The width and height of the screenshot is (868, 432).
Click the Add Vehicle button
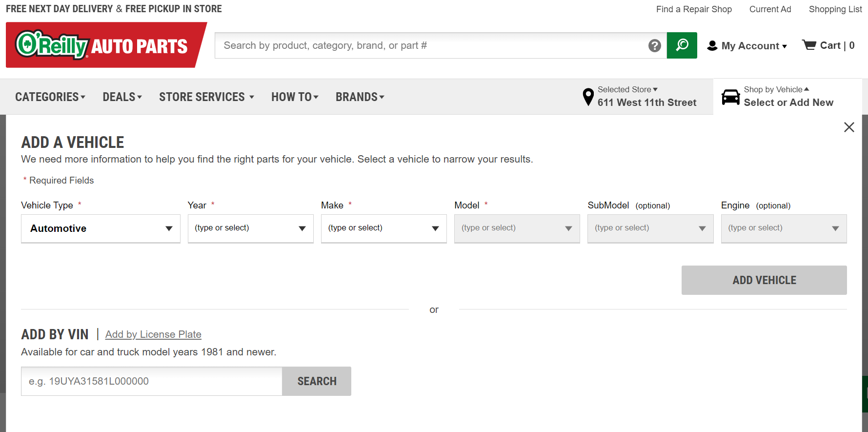tap(764, 280)
